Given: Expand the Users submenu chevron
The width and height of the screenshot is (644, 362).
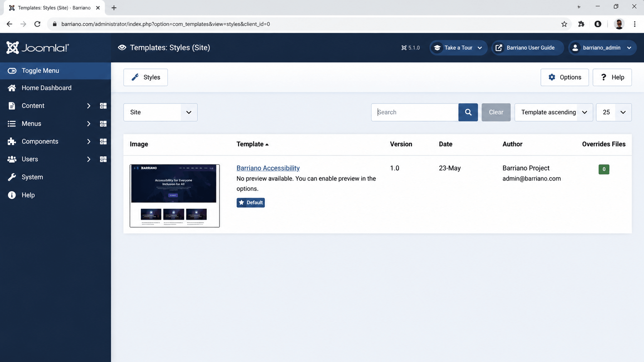Looking at the screenshot, I should click(x=89, y=159).
